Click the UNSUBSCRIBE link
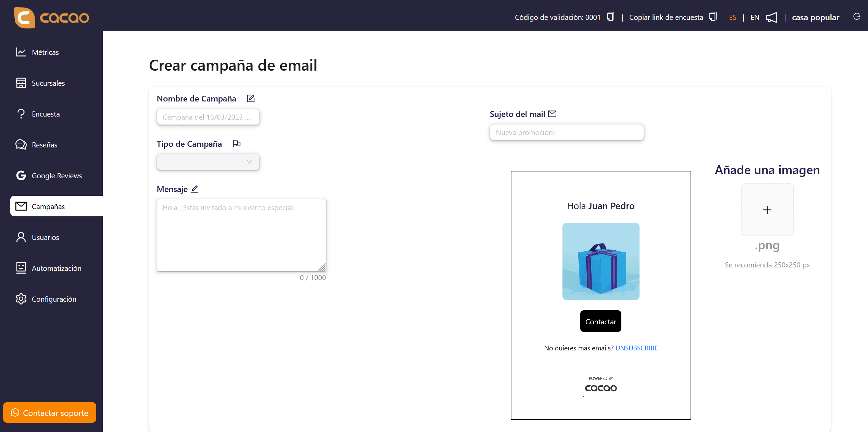The image size is (868, 432). click(x=636, y=348)
